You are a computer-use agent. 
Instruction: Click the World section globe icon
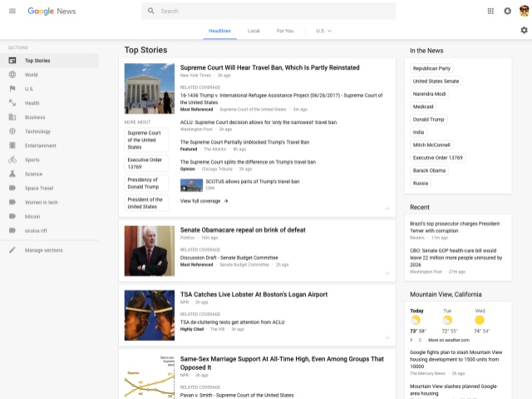(12, 75)
